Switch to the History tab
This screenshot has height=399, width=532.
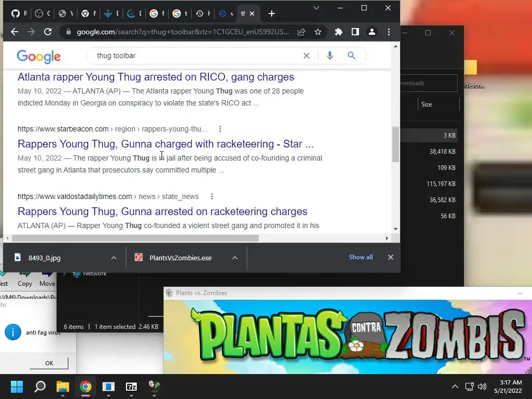pos(203,14)
